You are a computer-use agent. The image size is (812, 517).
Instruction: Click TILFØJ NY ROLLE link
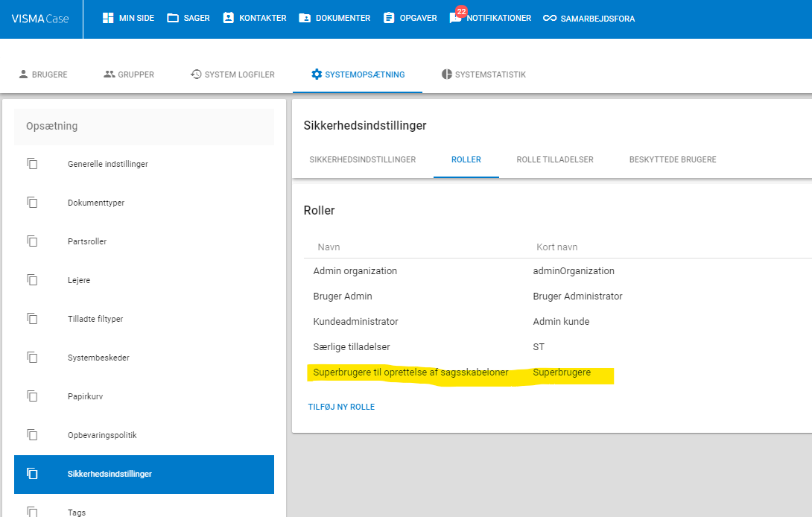(x=341, y=407)
